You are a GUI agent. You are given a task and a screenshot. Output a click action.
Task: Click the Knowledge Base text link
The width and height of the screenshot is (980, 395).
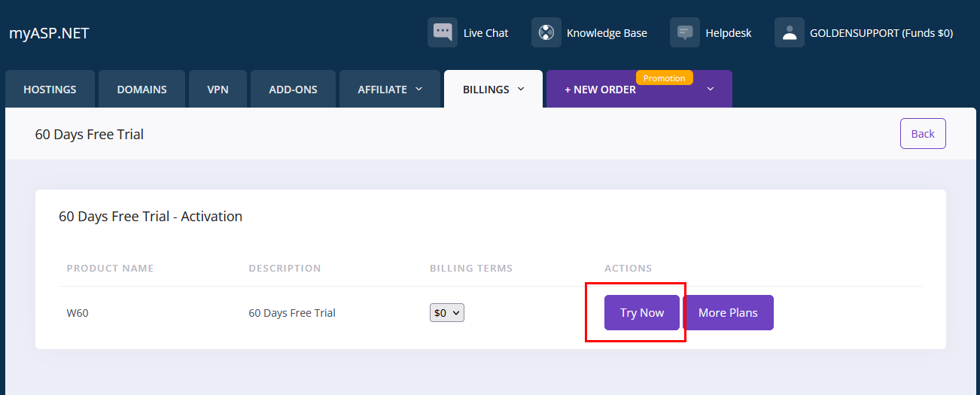point(607,33)
